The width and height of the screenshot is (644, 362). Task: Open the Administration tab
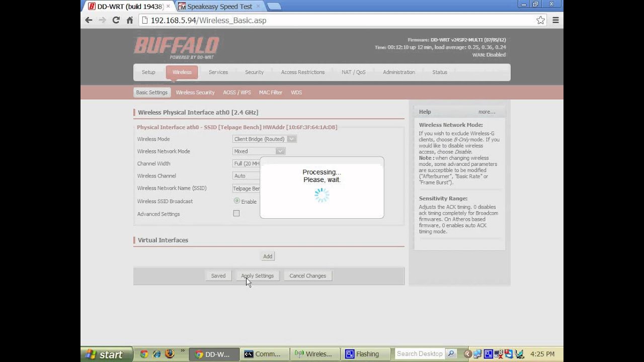[398, 72]
